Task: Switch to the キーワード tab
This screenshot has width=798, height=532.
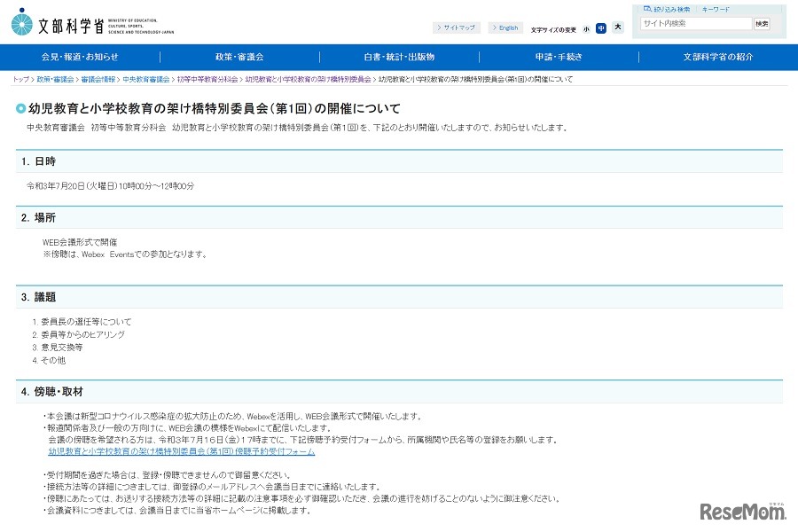Action: pyautogui.click(x=716, y=9)
